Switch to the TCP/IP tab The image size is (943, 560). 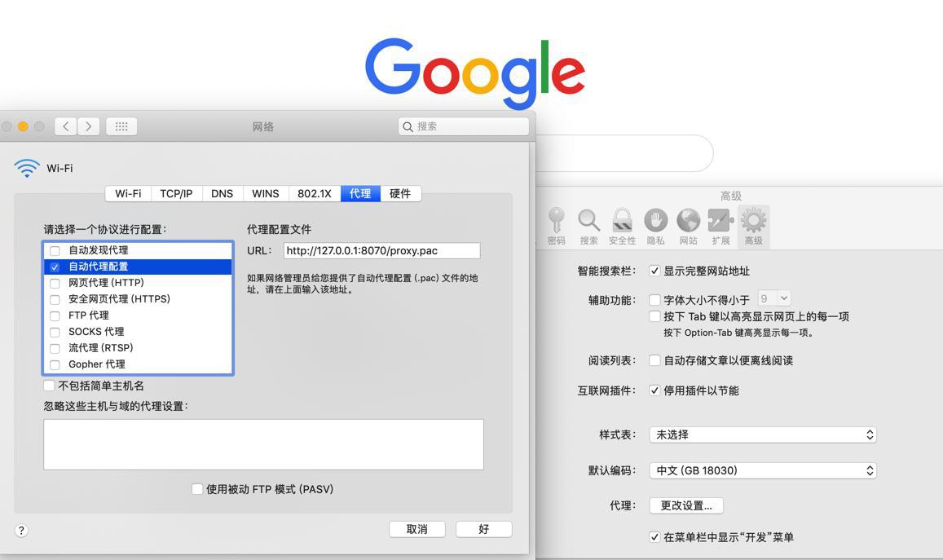tap(176, 194)
